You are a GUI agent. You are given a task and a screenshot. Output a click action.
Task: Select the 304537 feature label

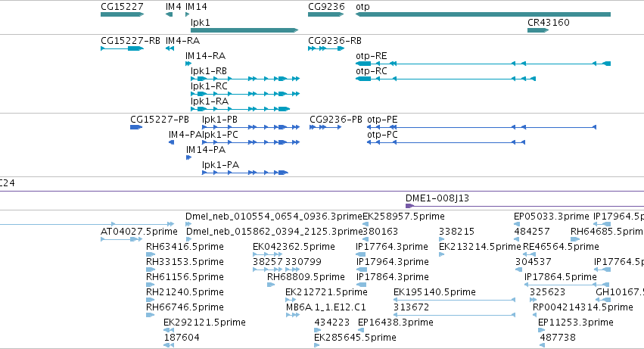pos(533,262)
